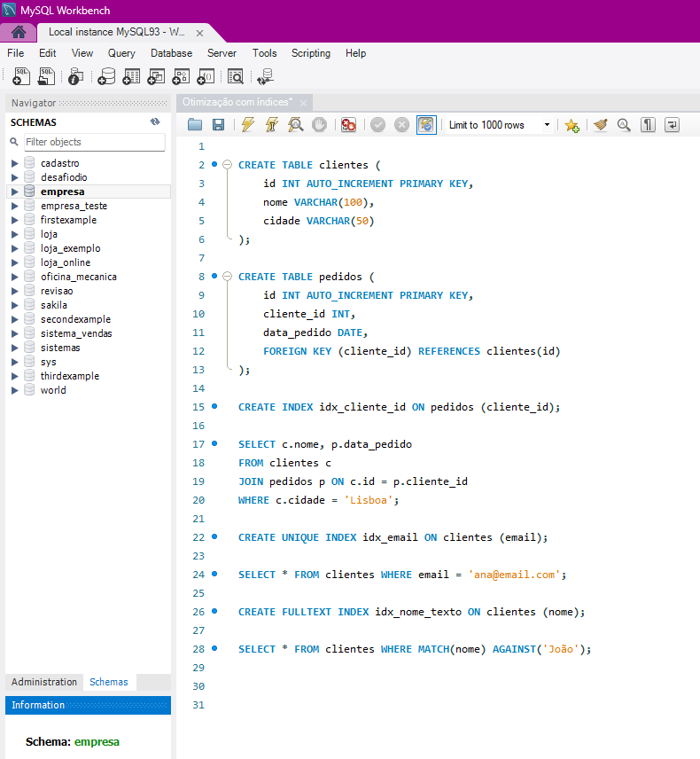Reconnect to DBMS icon
This screenshot has height=759, width=700.
pyautogui.click(x=265, y=76)
